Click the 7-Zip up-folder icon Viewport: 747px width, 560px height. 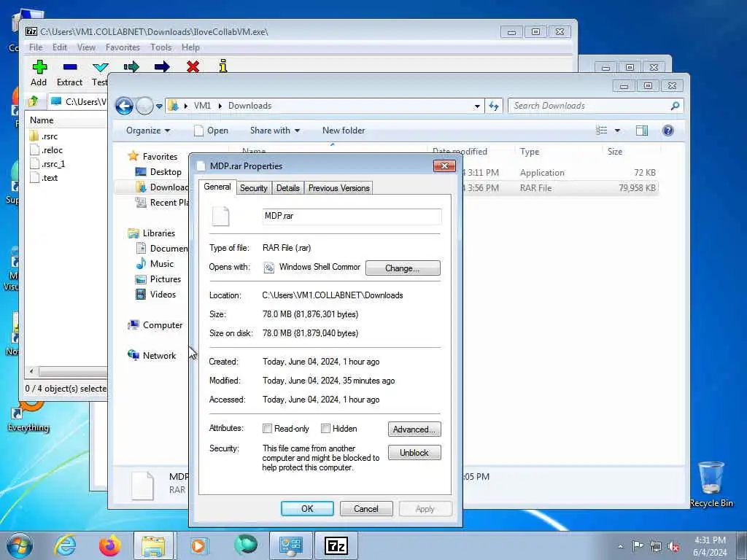click(x=34, y=101)
